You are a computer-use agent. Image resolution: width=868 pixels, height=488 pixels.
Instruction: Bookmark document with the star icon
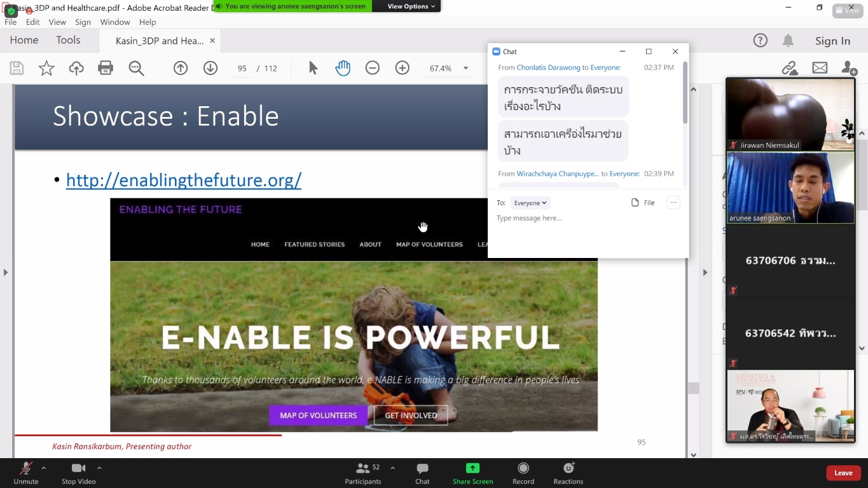46,68
